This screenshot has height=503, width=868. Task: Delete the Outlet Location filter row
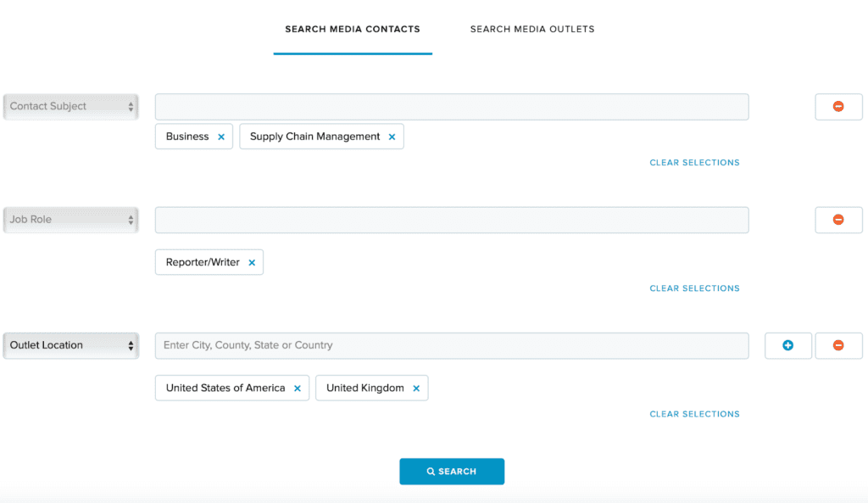(838, 346)
